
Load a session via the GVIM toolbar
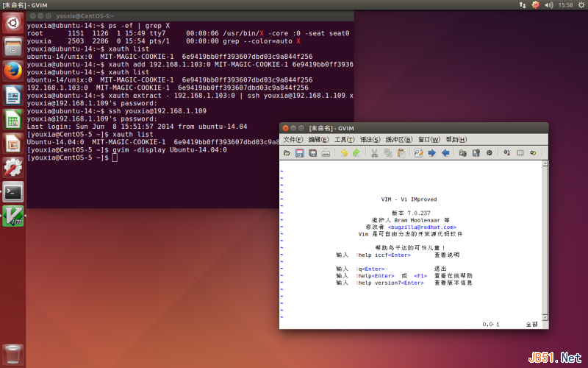pyautogui.click(x=463, y=153)
